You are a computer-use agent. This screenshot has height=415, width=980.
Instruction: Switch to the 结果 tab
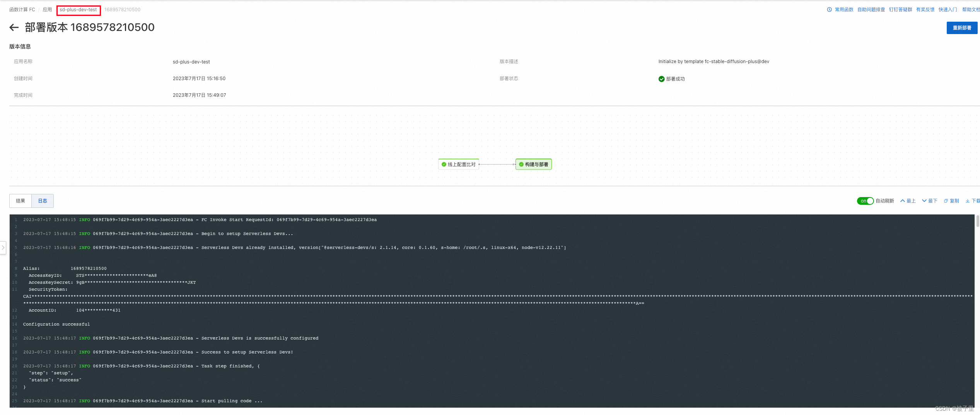click(20, 201)
